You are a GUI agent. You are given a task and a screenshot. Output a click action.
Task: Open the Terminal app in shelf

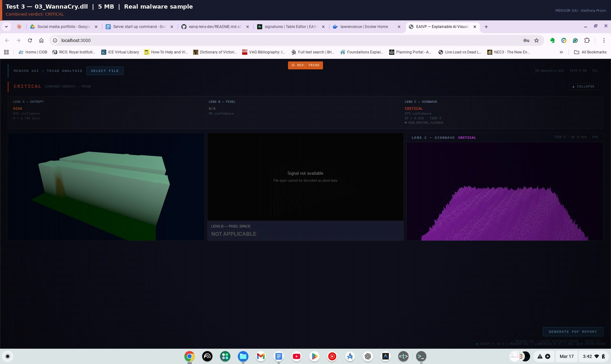pyautogui.click(x=421, y=356)
